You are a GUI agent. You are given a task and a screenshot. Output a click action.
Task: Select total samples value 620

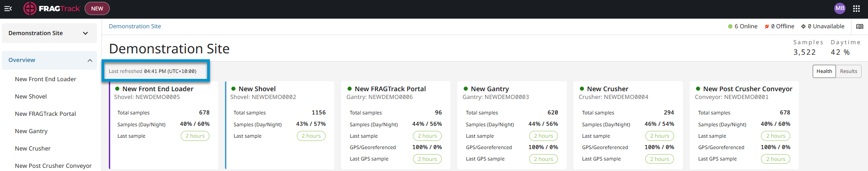pos(553,113)
